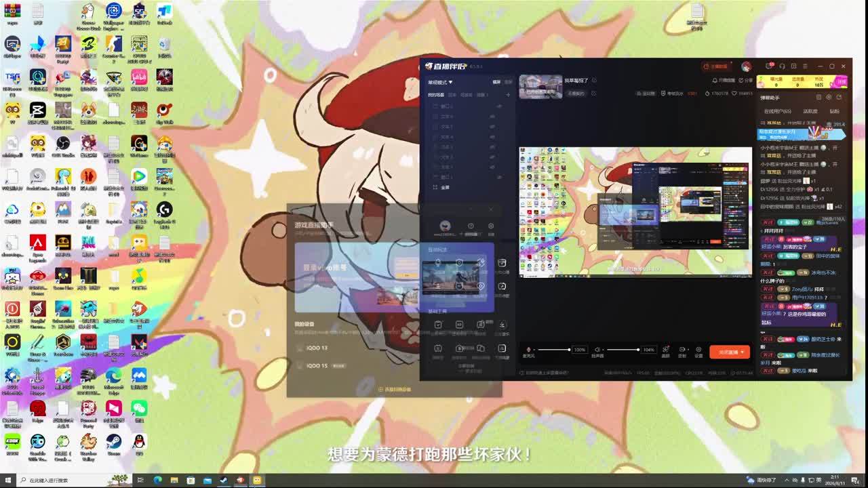Open the hamburger menu in 直播伴侣

click(806, 66)
